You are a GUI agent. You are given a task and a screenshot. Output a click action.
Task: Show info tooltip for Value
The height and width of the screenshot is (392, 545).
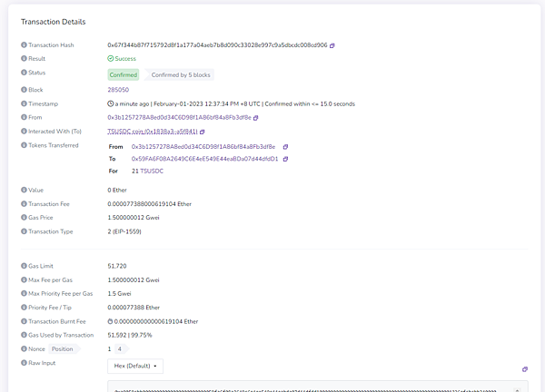click(24, 190)
